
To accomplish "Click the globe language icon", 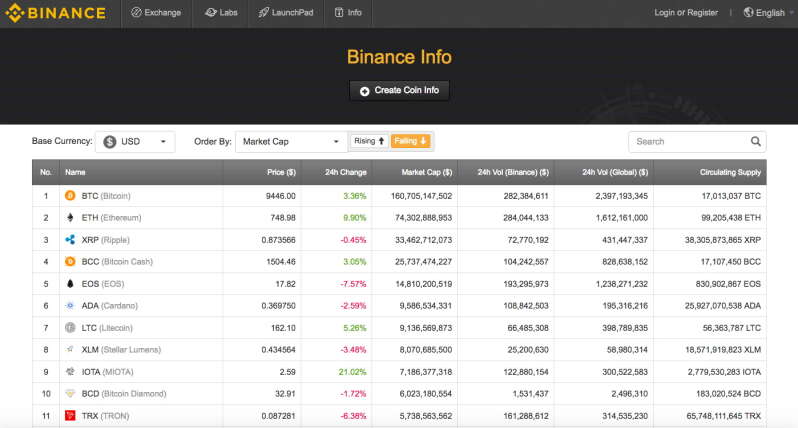I will point(748,13).
